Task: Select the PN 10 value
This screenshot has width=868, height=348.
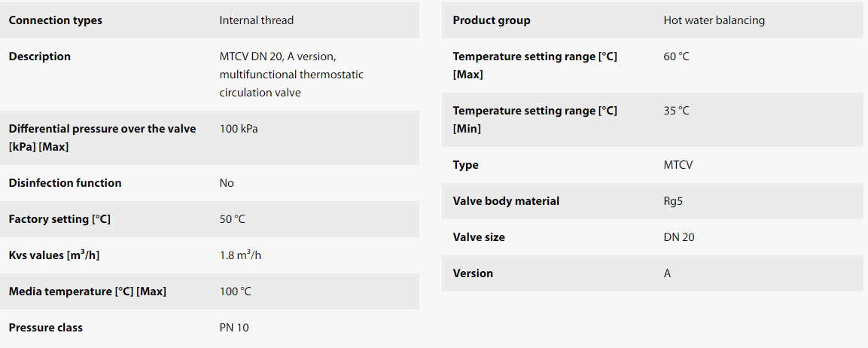Action: pos(234,328)
